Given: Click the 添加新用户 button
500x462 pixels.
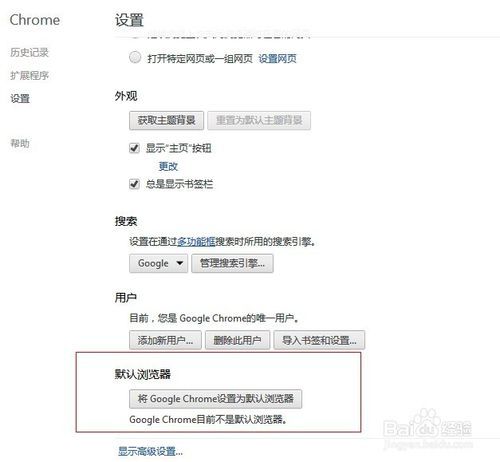Looking at the screenshot, I should 165,340.
